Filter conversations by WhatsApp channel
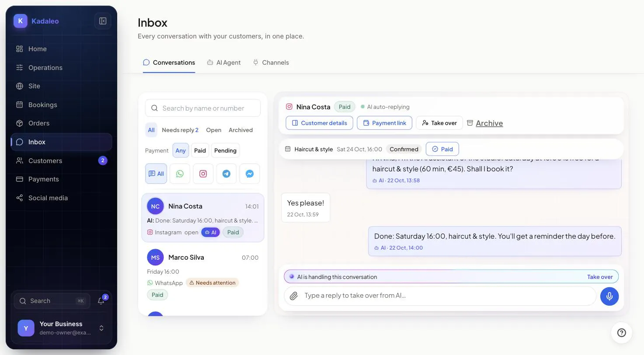644x355 pixels. point(180,174)
